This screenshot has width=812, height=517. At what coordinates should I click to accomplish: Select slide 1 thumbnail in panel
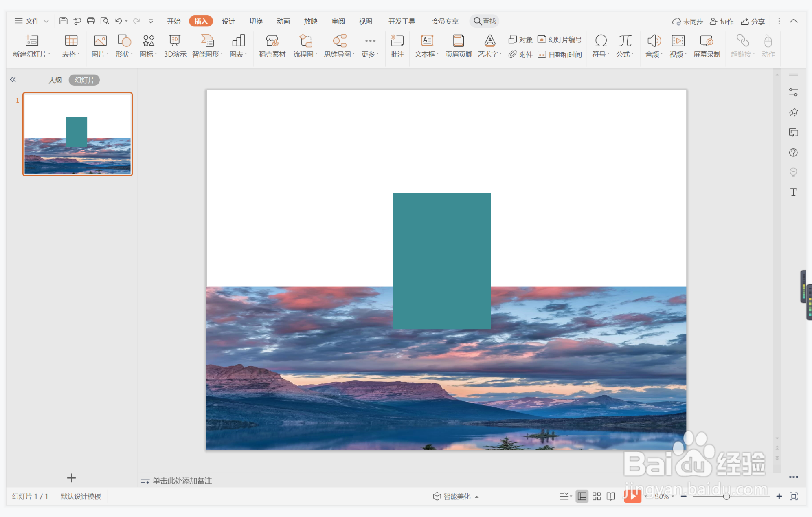[x=77, y=134]
